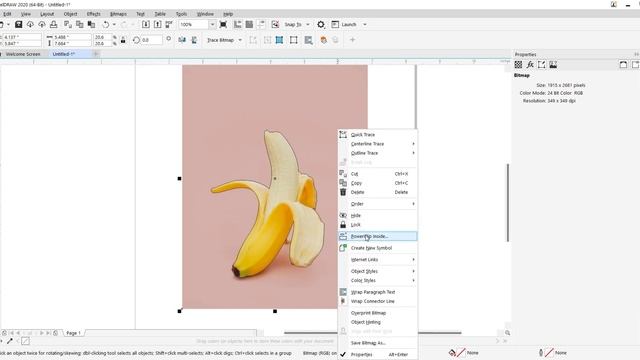The width and height of the screenshot is (640, 360).
Task: Click the Mirror vertically icon
Action: pos(194,40)
